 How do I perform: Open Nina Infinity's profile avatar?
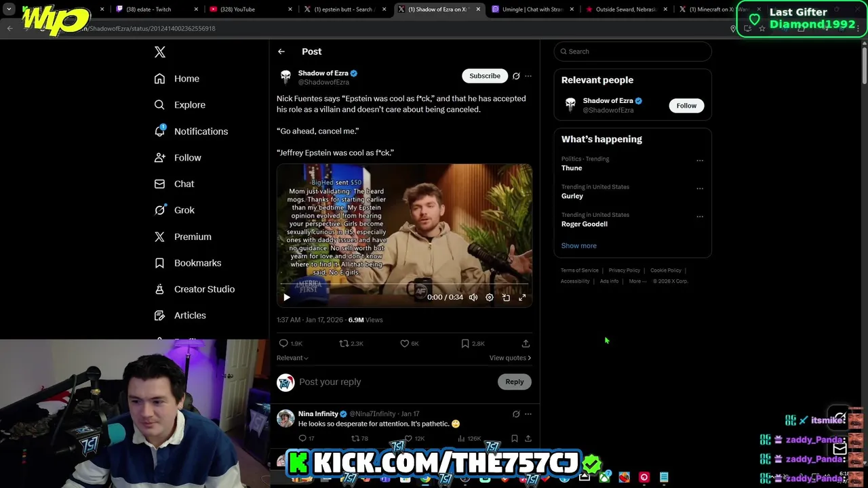(x=285, y=418)
